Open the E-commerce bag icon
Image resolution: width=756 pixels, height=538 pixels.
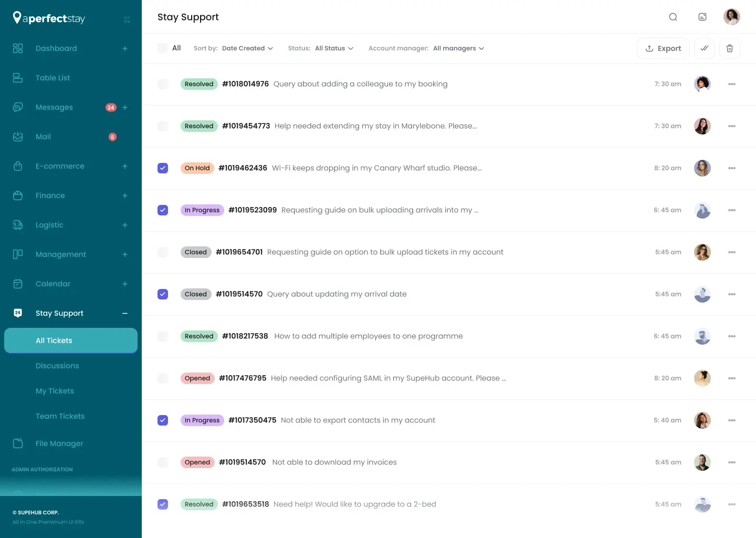pyautogui.click(x=18, y=166)
